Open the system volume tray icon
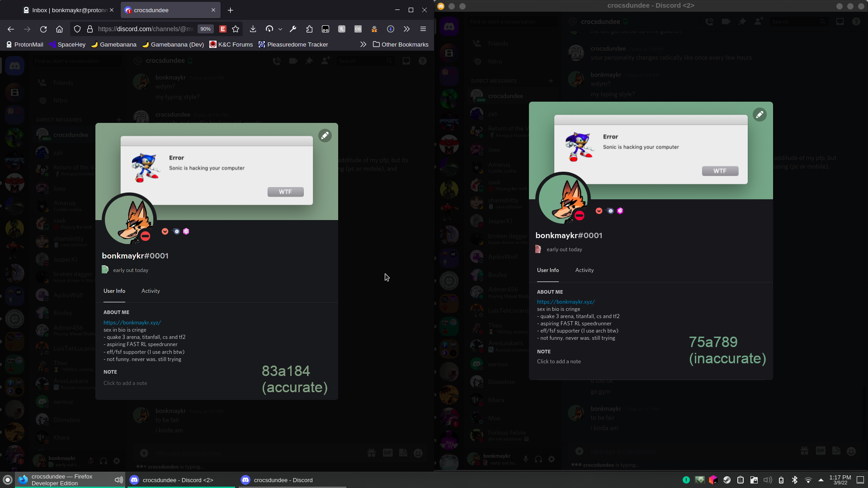The image size is (868, 488). (x=767, y=480)
